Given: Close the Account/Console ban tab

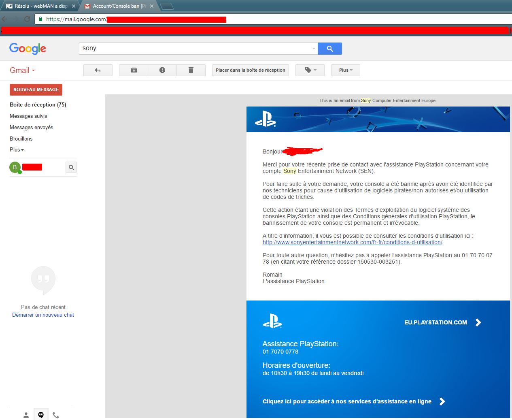Looking at the screenshot, I should [x=152, y=6].
